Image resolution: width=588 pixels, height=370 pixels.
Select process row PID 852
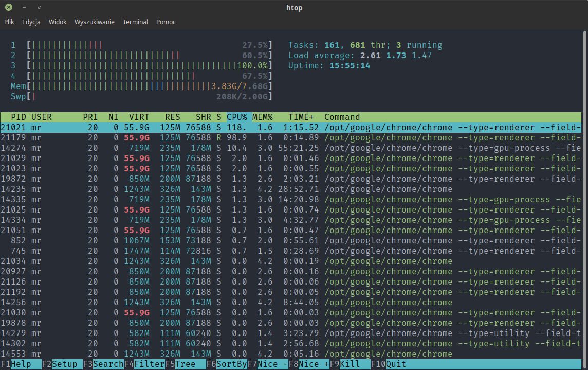coord(291,241)
